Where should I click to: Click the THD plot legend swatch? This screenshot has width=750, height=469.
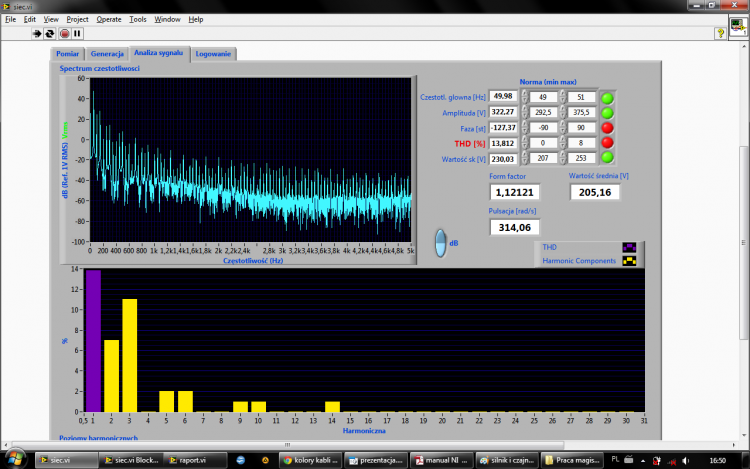click(629, 247)
